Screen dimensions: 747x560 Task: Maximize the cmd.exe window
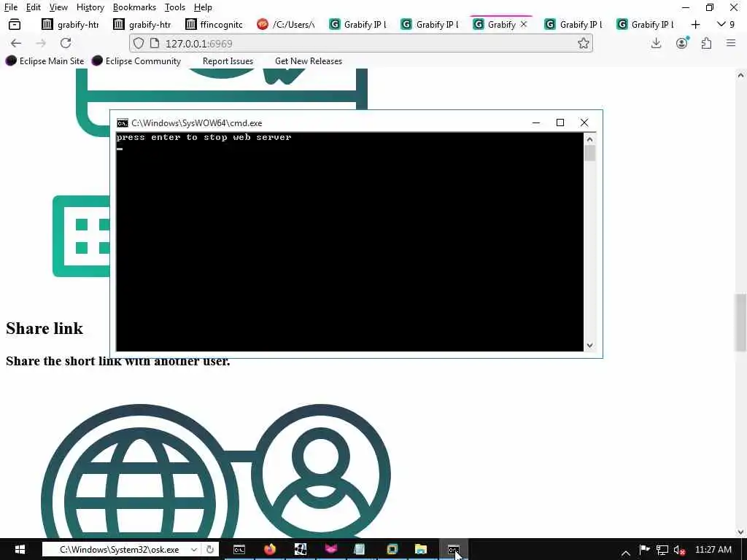click(x=560, y=122)
